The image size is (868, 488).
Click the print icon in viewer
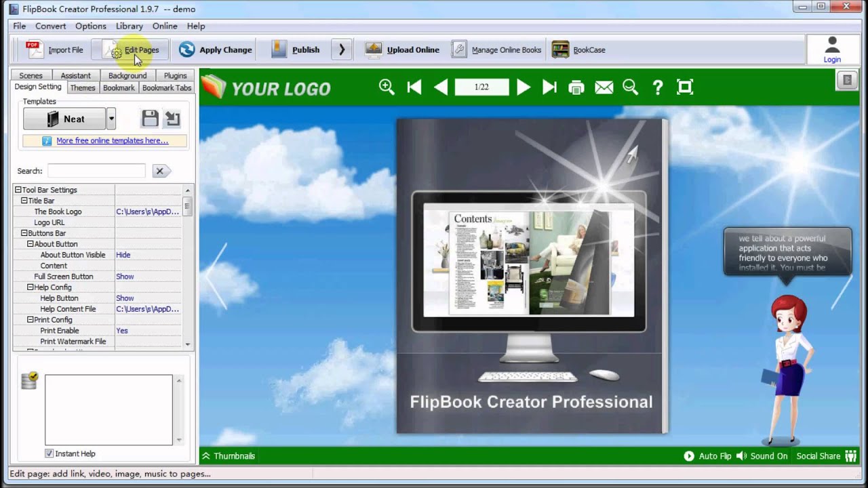coord(576,87)
